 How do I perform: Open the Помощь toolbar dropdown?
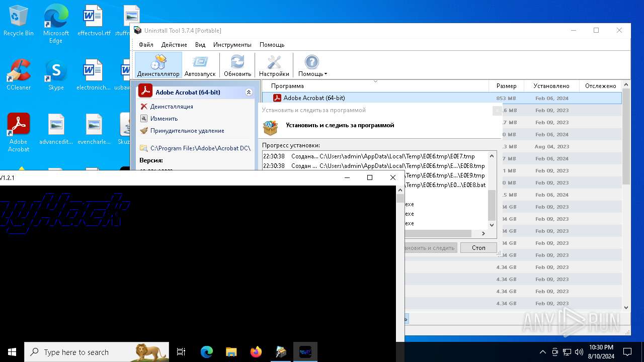[x=312, y=65]
